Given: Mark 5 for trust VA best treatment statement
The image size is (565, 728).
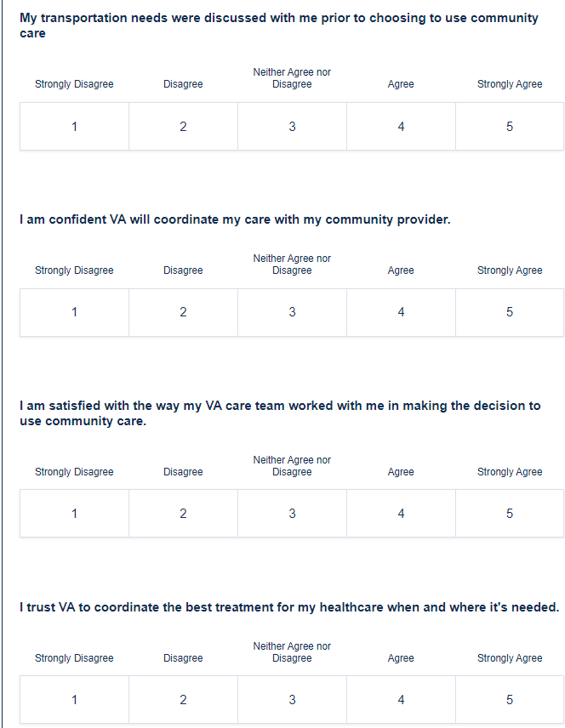Looking at the screenshot, I should point(510,700).
